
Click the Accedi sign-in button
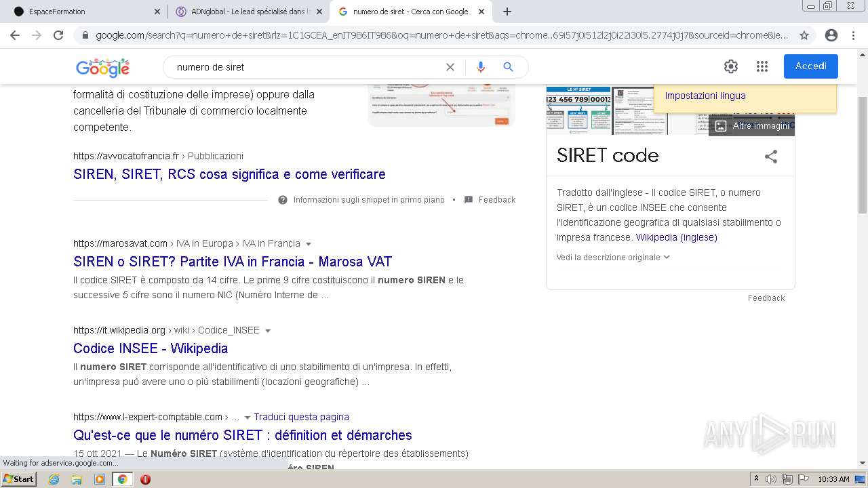[x=810, y=66]
